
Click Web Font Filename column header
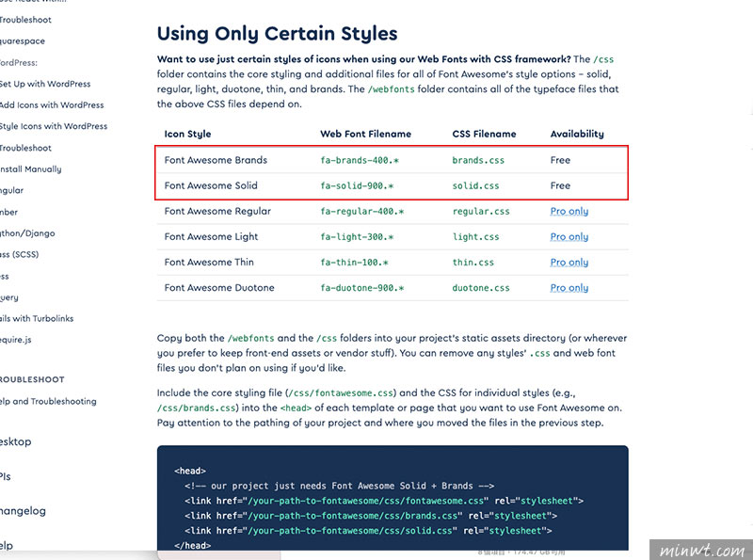point(365,134)
